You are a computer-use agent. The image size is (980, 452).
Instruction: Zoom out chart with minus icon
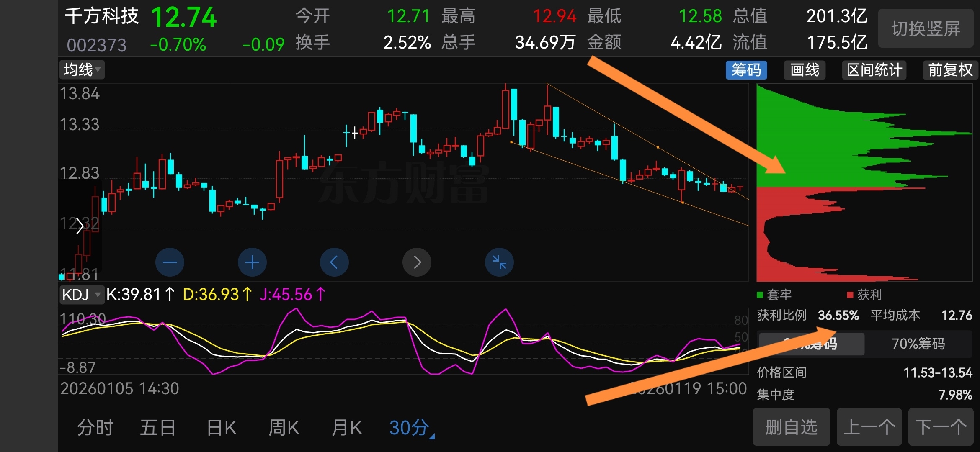pyautogui.click(x=170, y=262)
